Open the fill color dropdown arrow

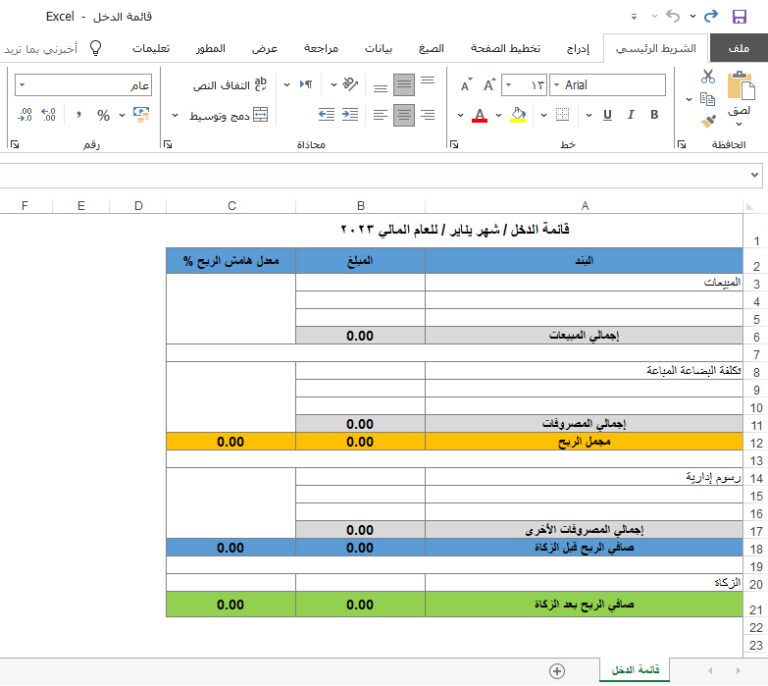coord(499,115)
